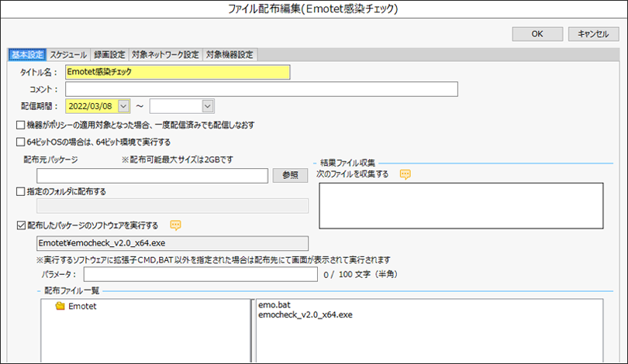Click the パラメータ input field
Image resolution: width=628 pixels, height=364 pixels.
(x=201, y=274)
